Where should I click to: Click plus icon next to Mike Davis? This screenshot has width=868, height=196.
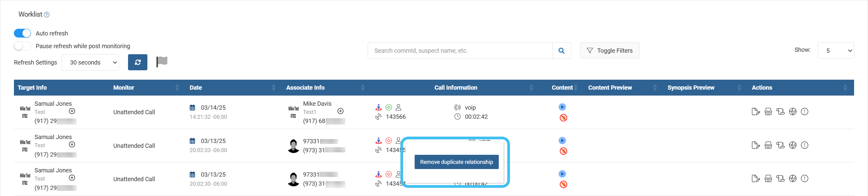[340, 111]
